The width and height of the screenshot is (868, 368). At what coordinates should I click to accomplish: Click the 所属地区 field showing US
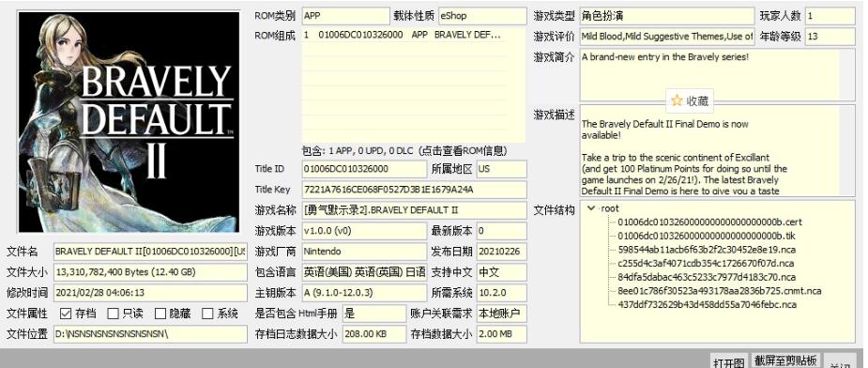pos(501,169)
